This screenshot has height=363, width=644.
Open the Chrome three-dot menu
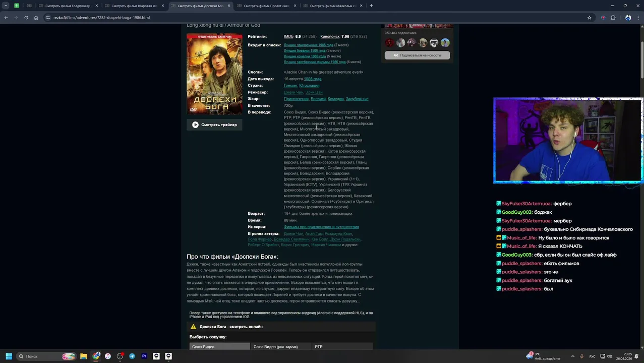tap(638, 18)
